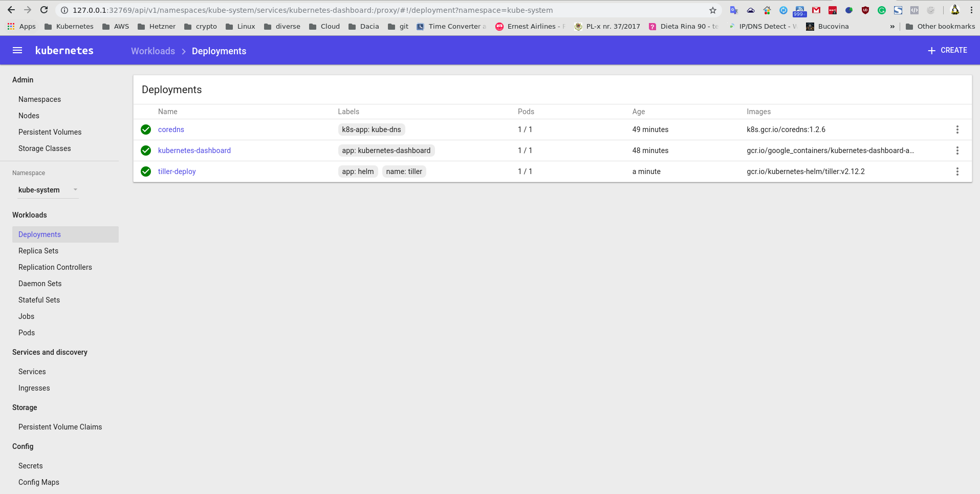980x494 pixels.
Task: Click green status check for tiller-deploy
Action: tap(146, 171)
